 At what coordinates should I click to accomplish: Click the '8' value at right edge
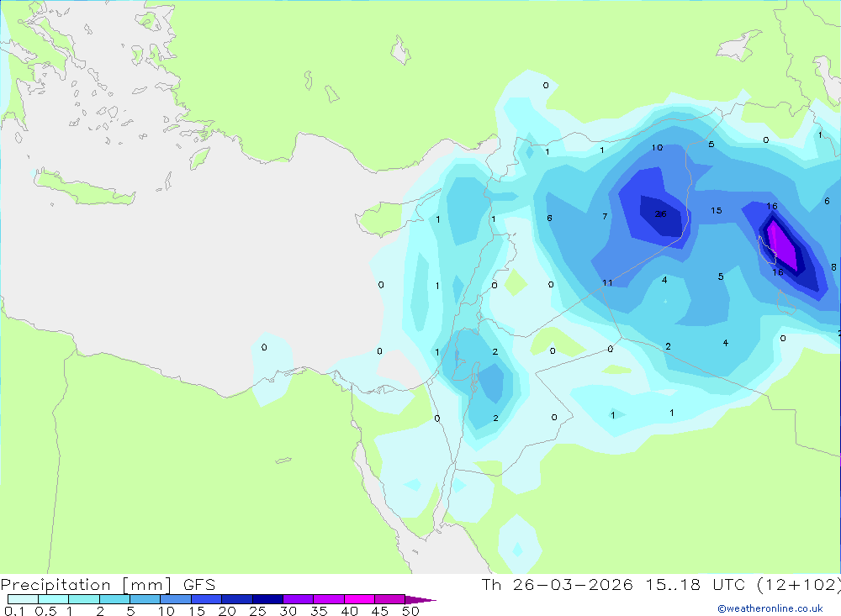[833, 267]
